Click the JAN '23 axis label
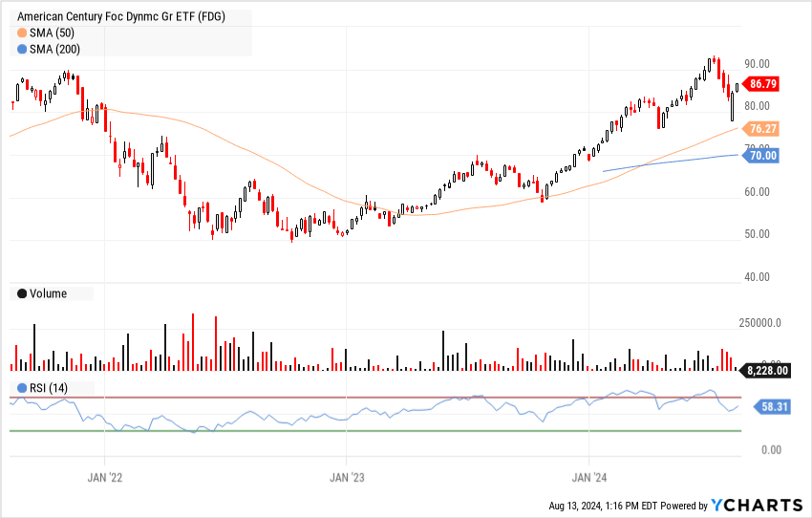 pyautogui.click(x=347, y=477)
